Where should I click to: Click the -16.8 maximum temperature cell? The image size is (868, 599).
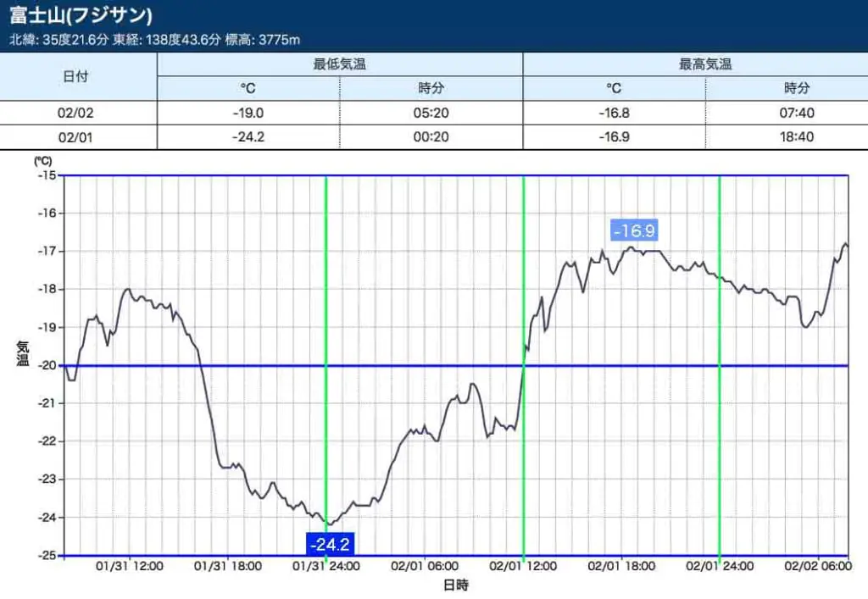[x=614, y=113]
